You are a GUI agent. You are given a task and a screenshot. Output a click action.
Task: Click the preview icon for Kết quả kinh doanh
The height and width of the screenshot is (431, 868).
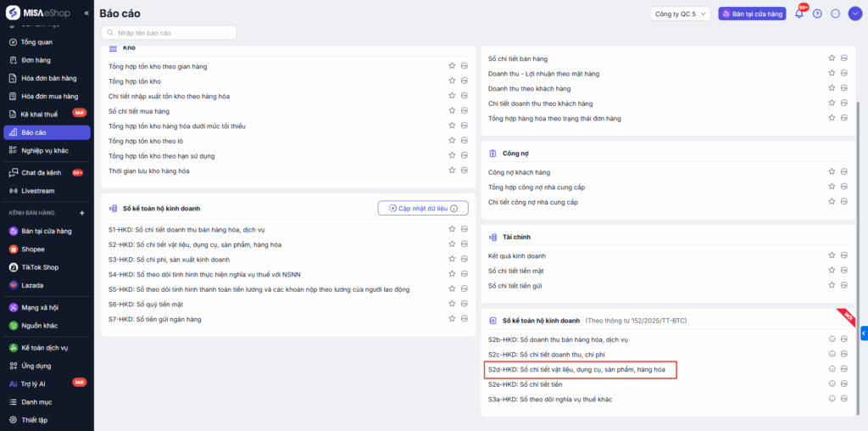[843, 255]
